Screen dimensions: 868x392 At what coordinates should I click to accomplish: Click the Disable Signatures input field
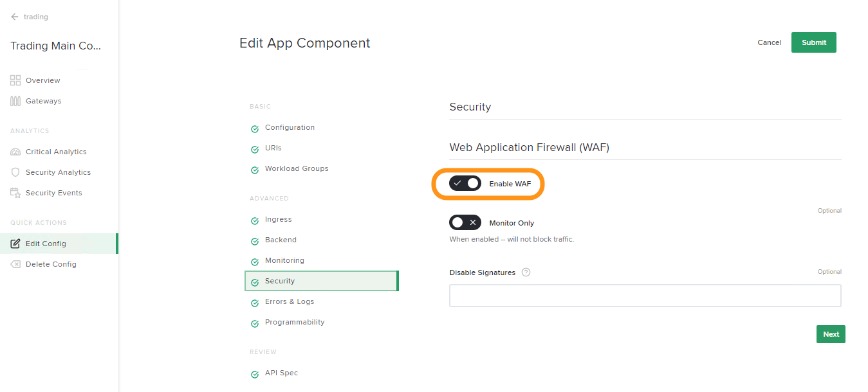(x=645, y=296)
